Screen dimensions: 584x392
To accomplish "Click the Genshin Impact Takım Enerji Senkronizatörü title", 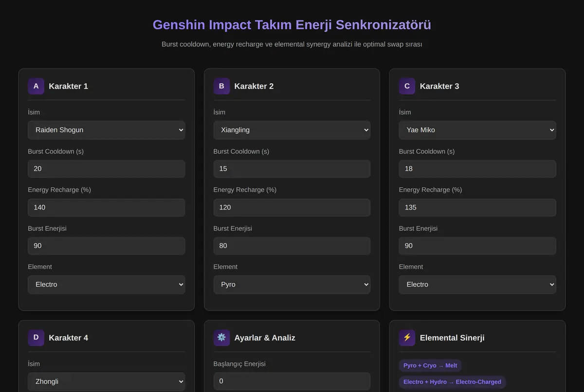I will 292,25.
